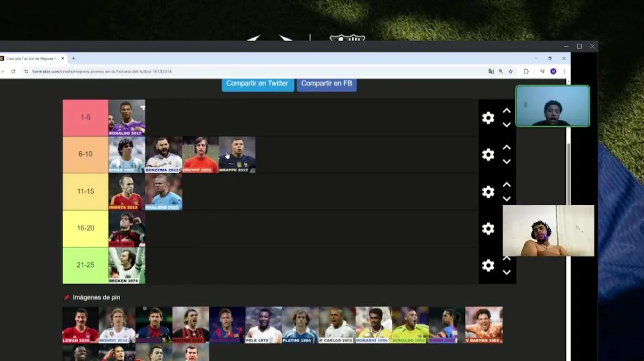This screenshot has width=644, height=361.
Task: Move the 6-10 tier row up
Action: tap(507, 148)
